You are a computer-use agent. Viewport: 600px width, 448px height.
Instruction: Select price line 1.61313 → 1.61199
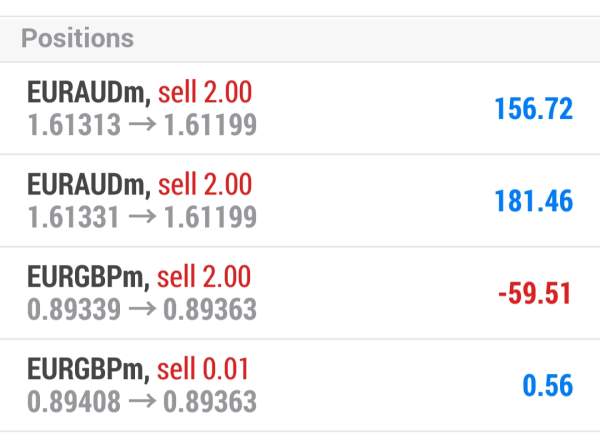(142, 124)
